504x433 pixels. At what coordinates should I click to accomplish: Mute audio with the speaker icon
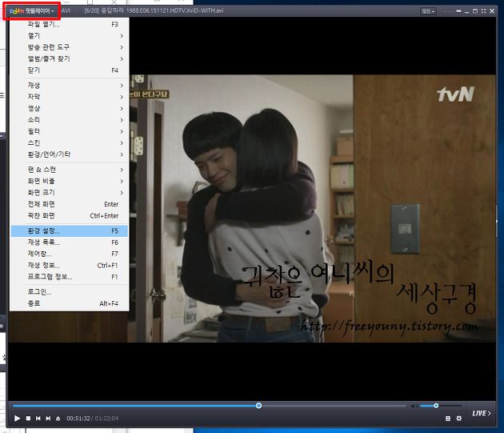tap(414, 406)
